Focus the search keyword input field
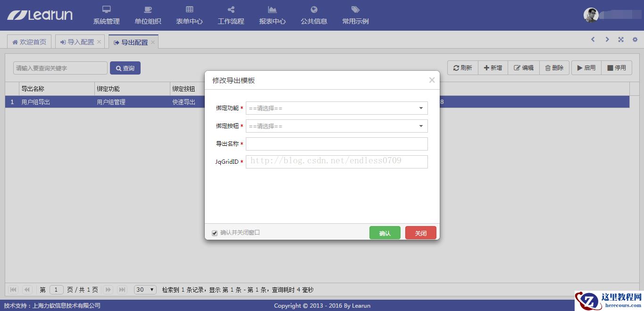 tap(60, 68)
